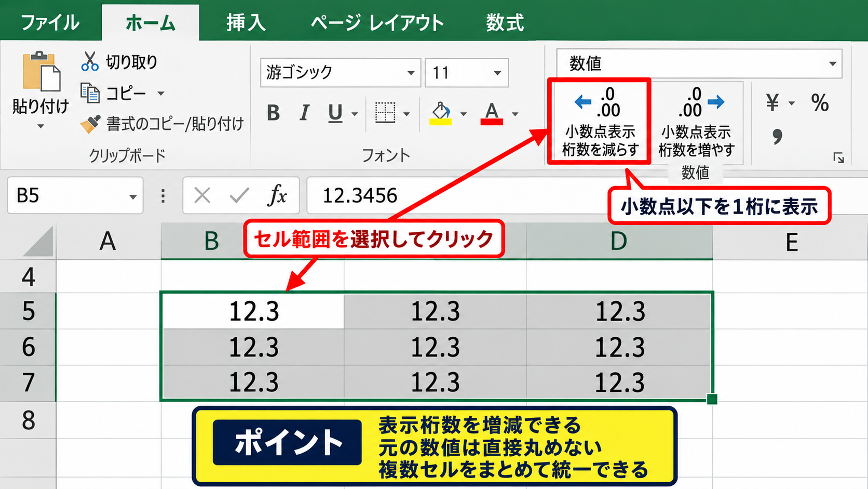The width and height of the screenshot is (868, 489).
Task: Select column A header
Action: (x=108, y=241)
